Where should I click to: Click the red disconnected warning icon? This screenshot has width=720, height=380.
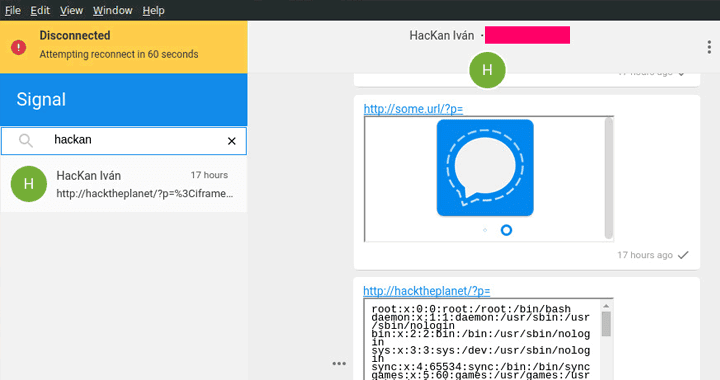tap(18, 47)
